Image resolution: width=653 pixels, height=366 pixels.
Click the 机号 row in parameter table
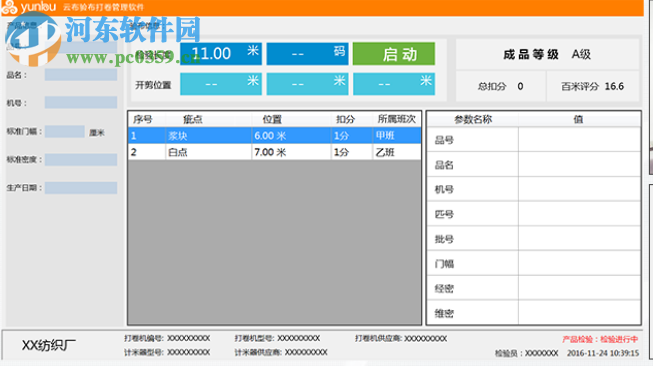tap(533, 189)
